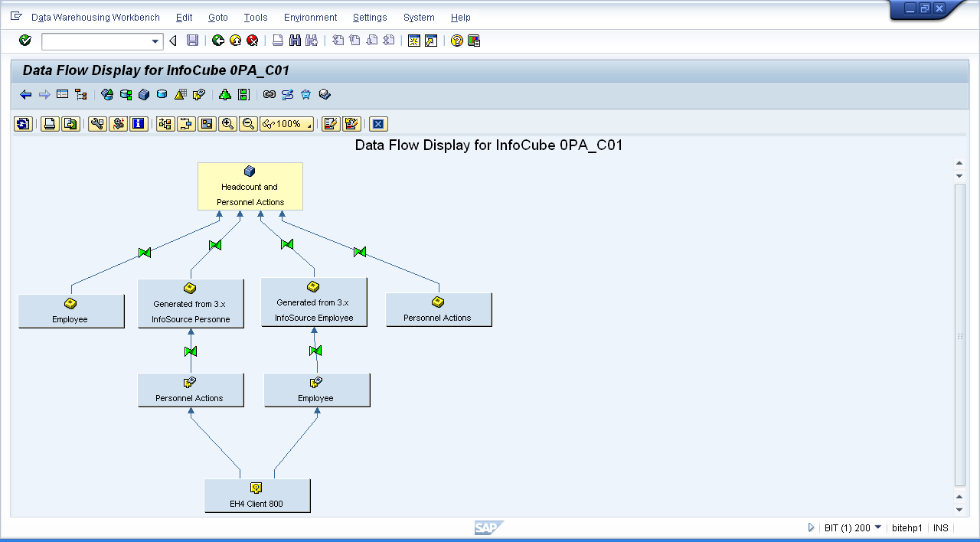Click the Zoom In magnifier icon
The height and width of the screenshot is (542, 980).
coord(227,124)
